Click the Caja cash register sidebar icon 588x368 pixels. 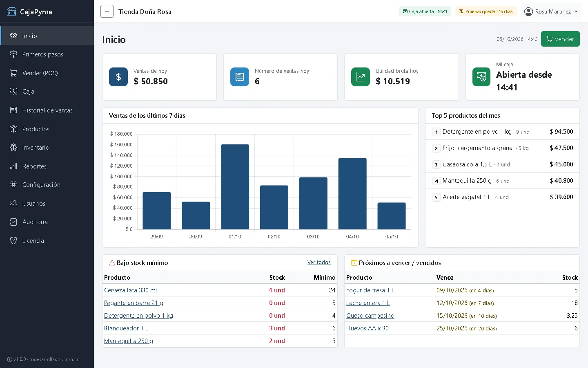coord(13,91)
